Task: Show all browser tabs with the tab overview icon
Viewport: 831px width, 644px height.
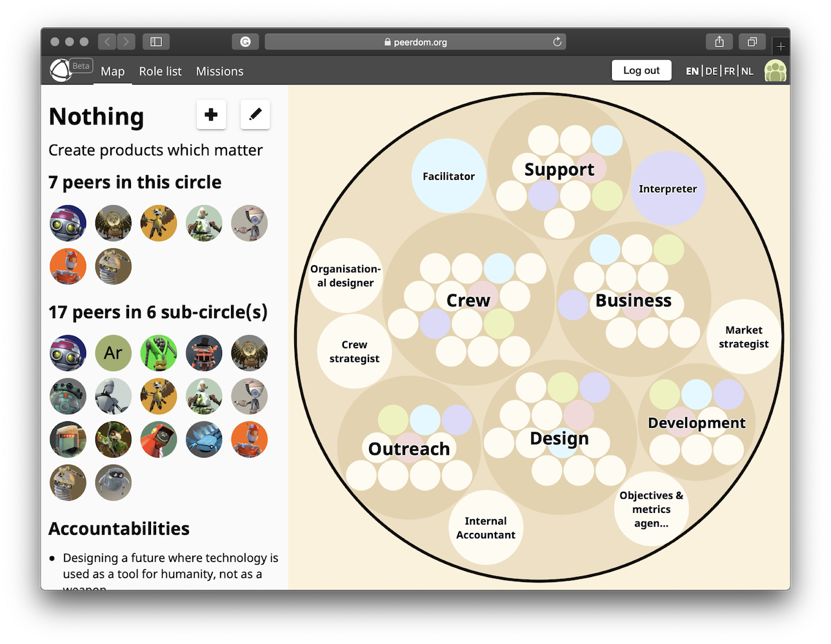Action: pyautogui.click(x=752, y=41)
